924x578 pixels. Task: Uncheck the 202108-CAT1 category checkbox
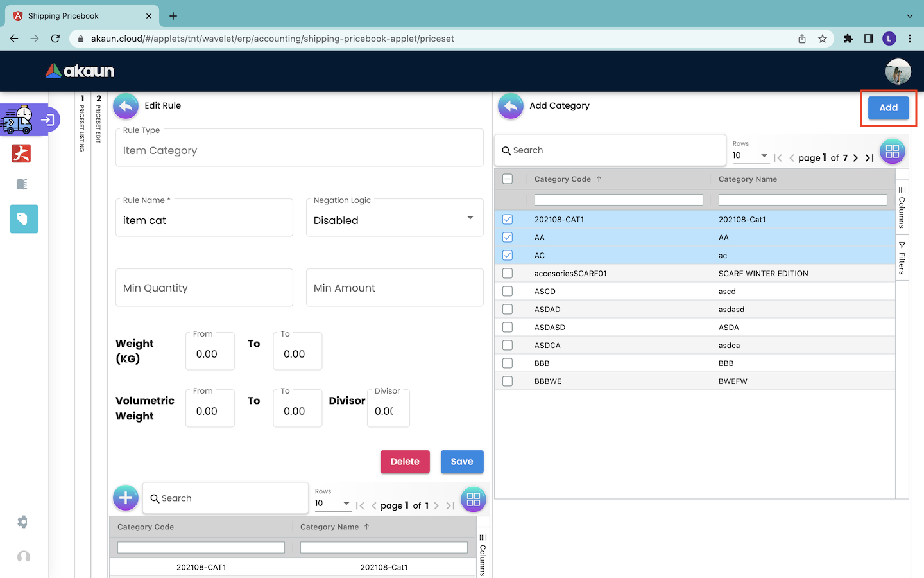(x=508, y=220)
